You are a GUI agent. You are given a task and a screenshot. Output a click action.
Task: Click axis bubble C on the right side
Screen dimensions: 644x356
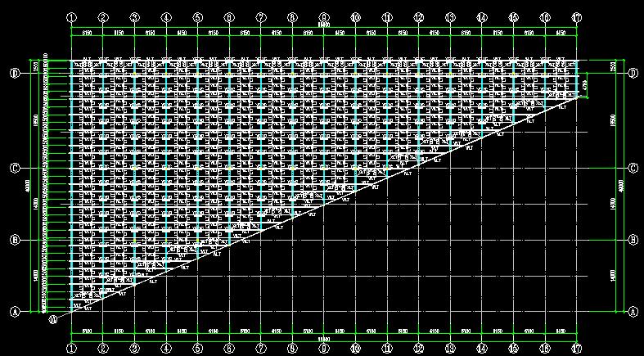coord(633,168)
